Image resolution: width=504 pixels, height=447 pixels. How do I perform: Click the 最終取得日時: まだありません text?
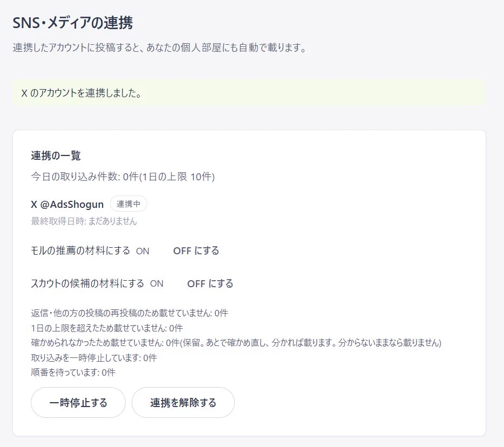[84, 221]
